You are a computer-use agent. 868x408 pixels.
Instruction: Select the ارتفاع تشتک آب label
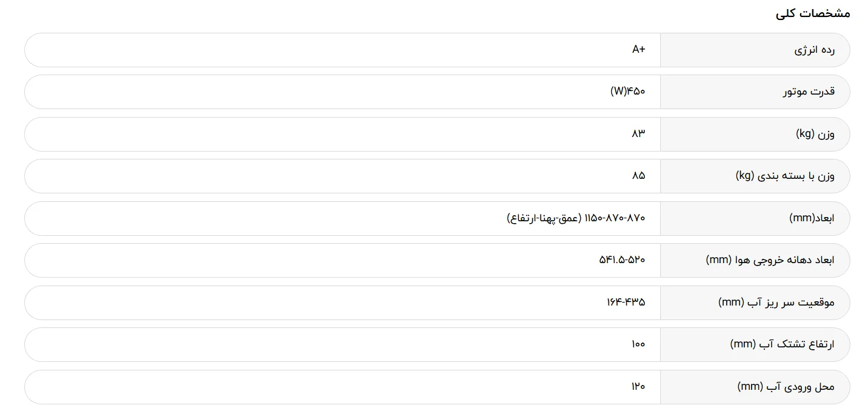782,344
